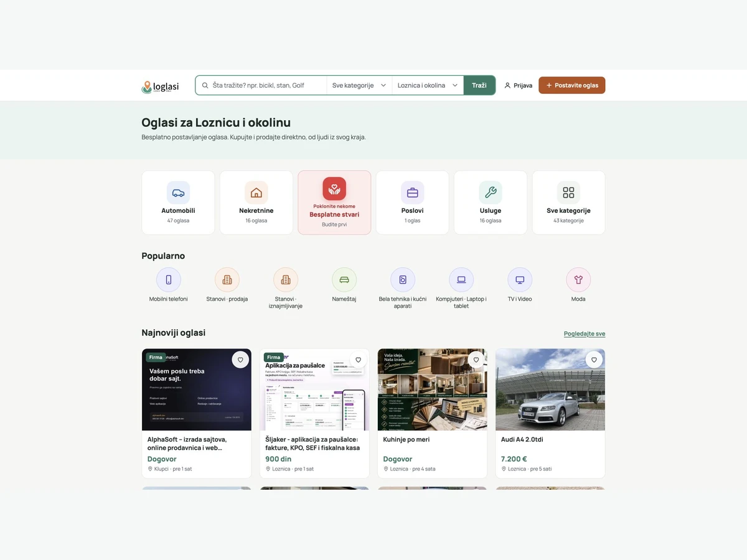
Task: Click the Klupci pre 1 sat text
Action: click(x=170, y=469)
